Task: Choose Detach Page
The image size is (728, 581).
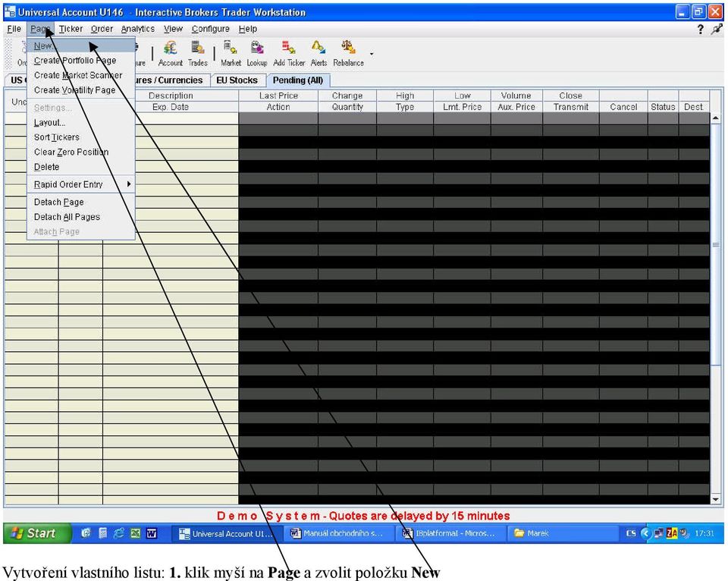Action: (81, 202)
